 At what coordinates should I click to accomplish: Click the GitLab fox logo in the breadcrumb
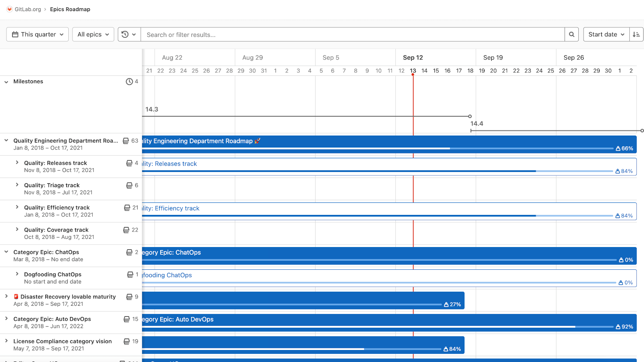pyautogui.click(x=9, y=9)
